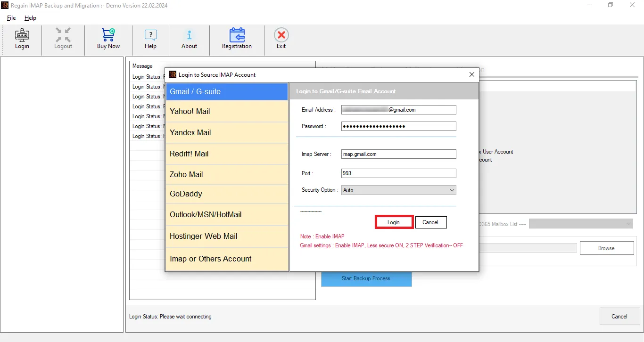Click the 'Note : Enable IMAP' text

tap(322, 236)
